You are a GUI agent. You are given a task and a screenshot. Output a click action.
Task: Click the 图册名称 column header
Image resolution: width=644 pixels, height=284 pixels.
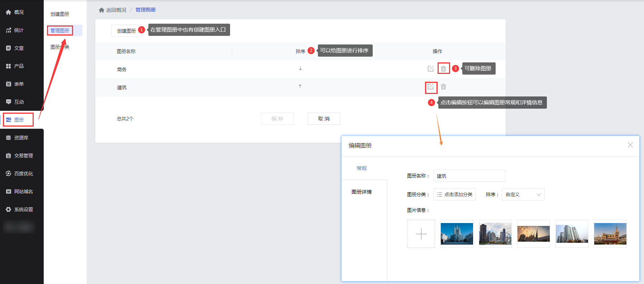click(126, 51)
